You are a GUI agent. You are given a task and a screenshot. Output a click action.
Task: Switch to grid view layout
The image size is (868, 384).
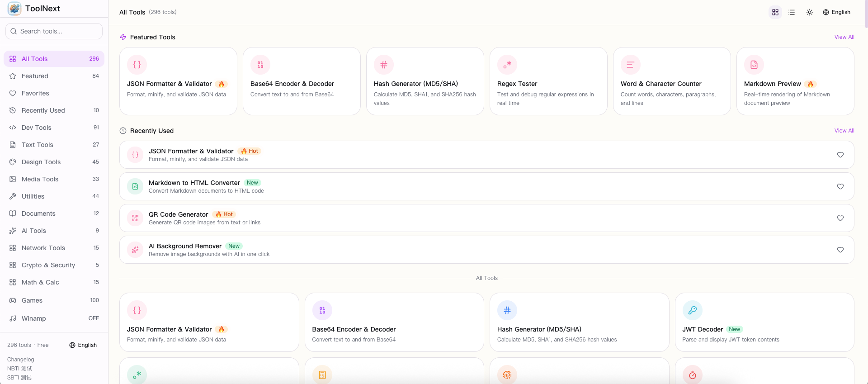(775, 12)
